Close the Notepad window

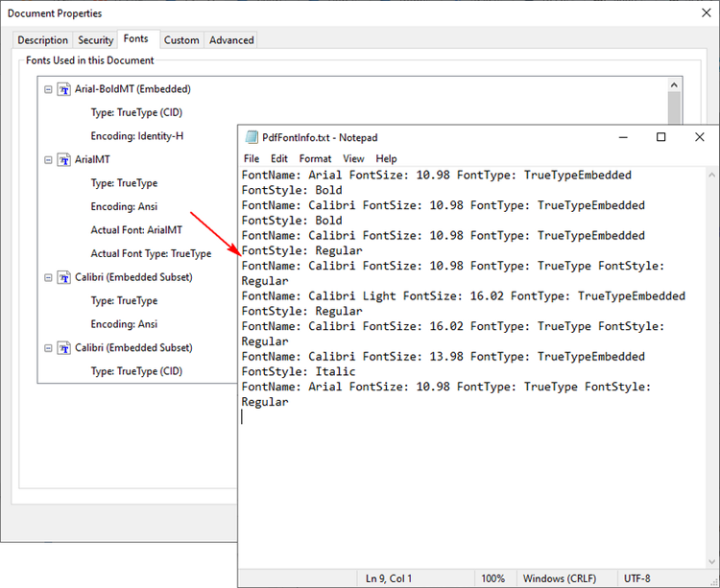click(699, 137)
